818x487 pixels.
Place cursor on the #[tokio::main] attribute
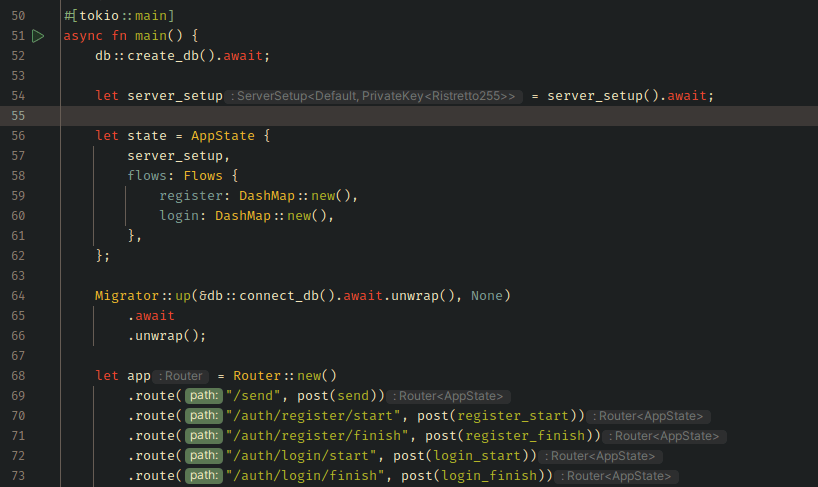click(x=119, y=16)
